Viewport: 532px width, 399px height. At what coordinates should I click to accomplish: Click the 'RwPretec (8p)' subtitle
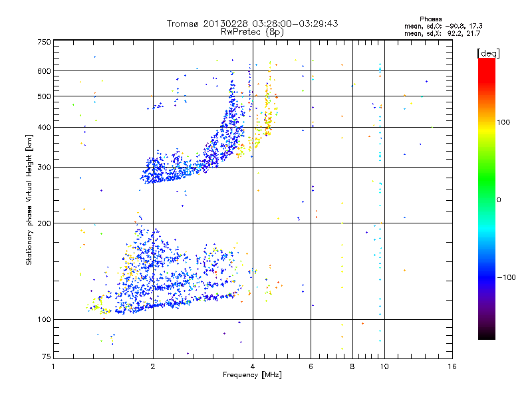[253, 32]
